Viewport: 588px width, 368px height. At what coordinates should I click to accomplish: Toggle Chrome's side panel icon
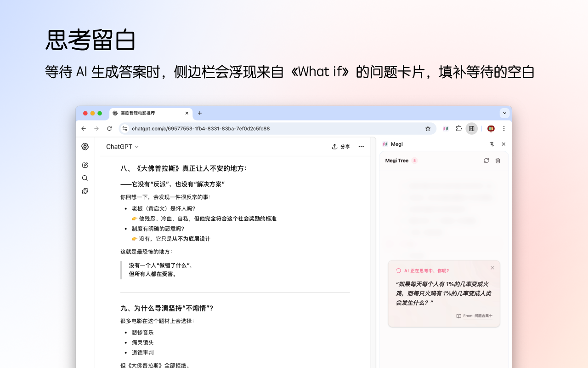471,129
